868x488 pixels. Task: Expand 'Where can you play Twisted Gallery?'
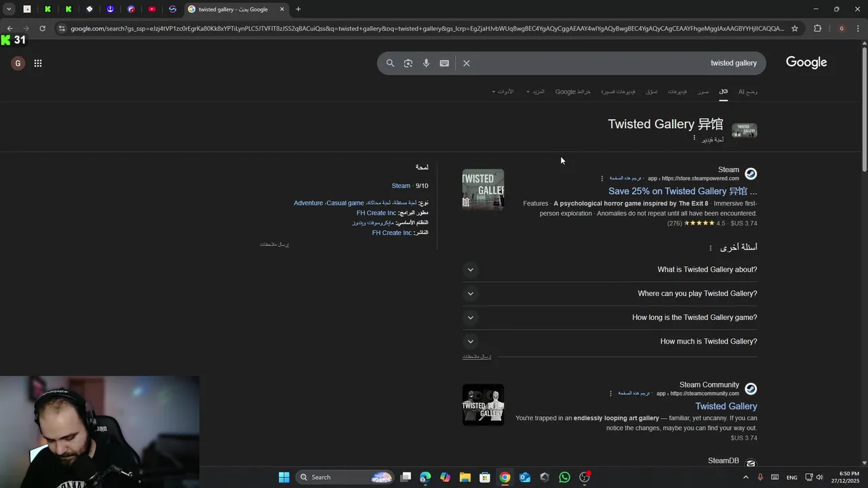click(610, 293)
